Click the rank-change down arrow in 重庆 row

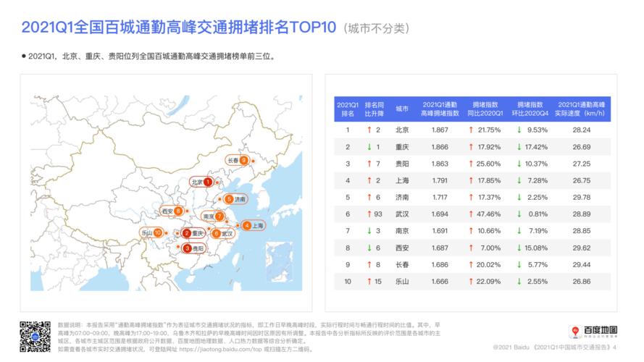coord(369,147)
